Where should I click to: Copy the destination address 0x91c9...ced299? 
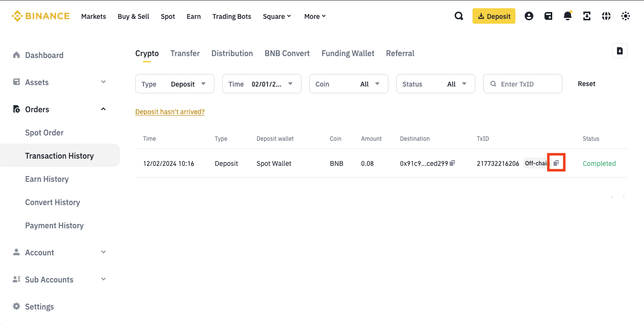point(452,163)
